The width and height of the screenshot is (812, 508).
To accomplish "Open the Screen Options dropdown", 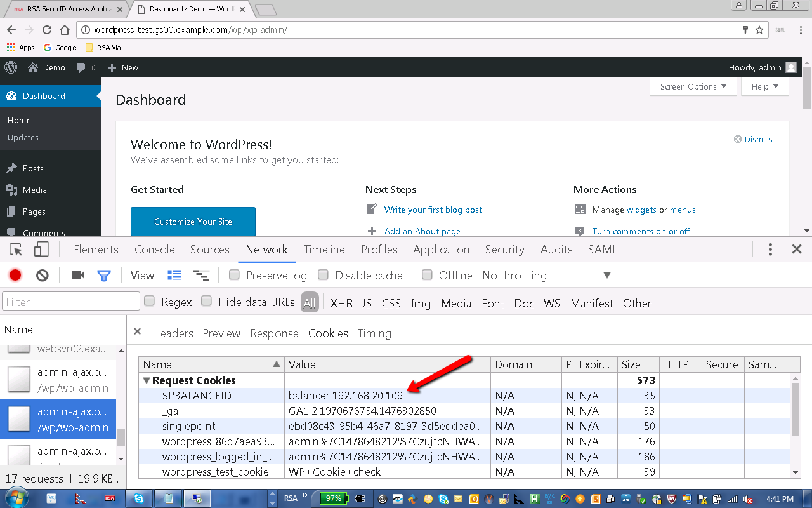I will (693, 86).
